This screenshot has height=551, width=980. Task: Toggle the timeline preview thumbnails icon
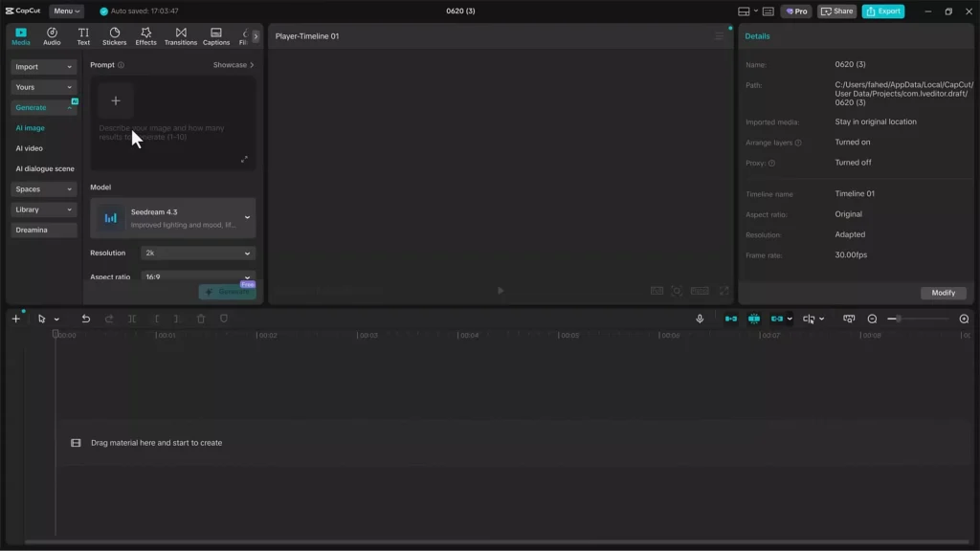[849, 319]
